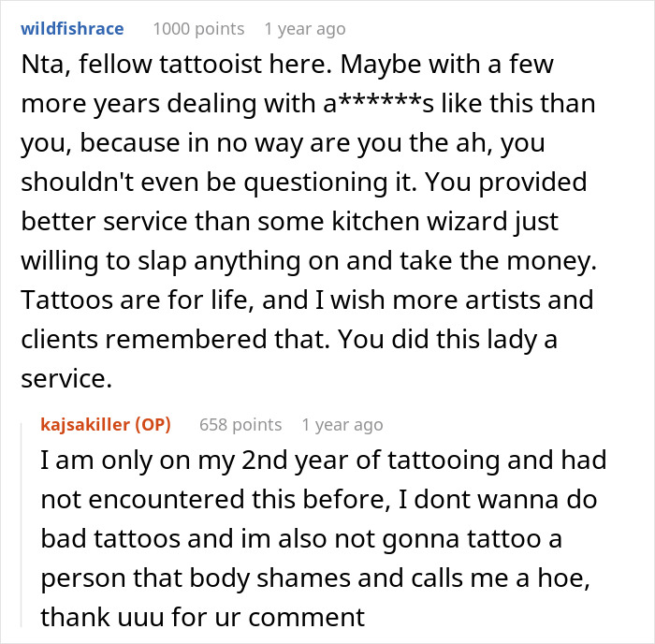Click the text 'thank uuu for ur comment'

pyautogui.click(x=202, y=618)
